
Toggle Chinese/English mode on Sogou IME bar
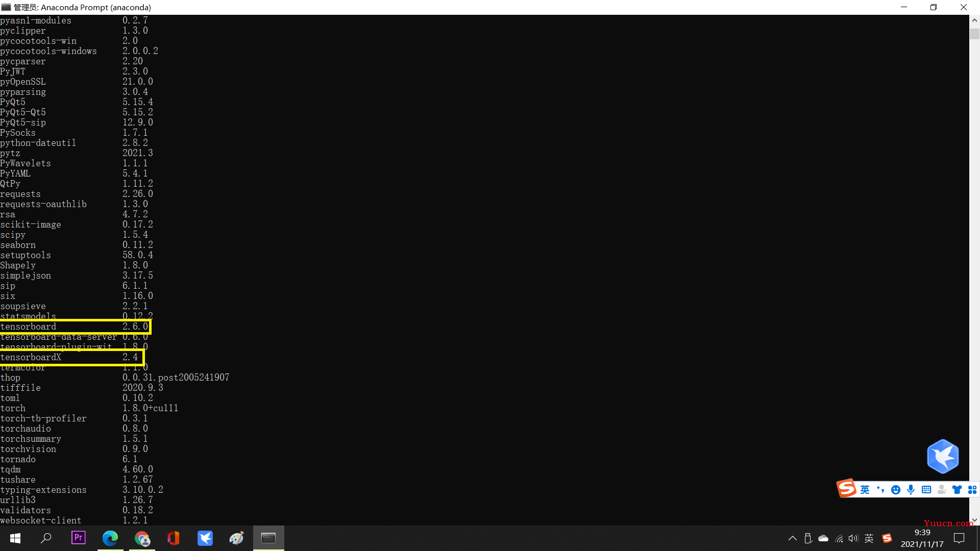865,490
